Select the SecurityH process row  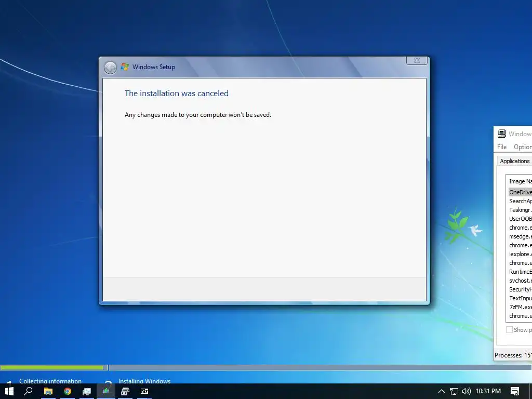coord(520,289)
